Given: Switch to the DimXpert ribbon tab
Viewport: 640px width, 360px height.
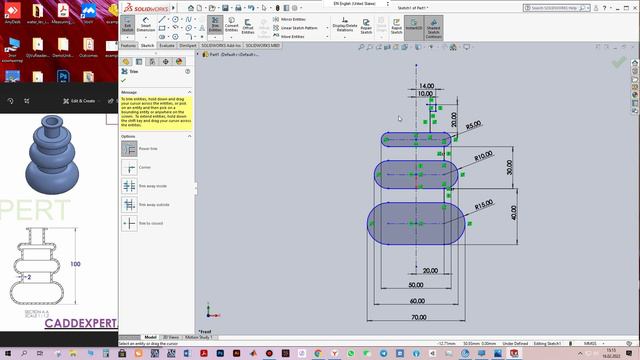Looking at the screenshot, I should tap(188, 46).
